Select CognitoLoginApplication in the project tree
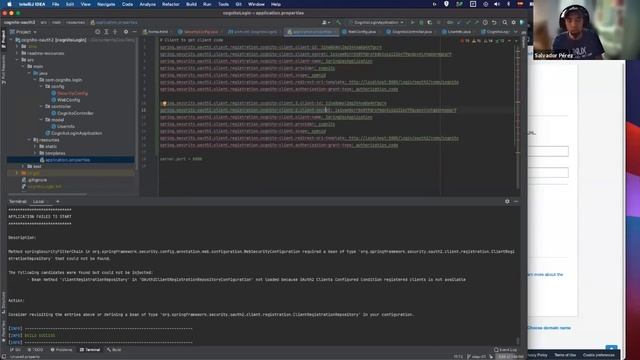This screenshot has height=360, width=640. point(76,133)
